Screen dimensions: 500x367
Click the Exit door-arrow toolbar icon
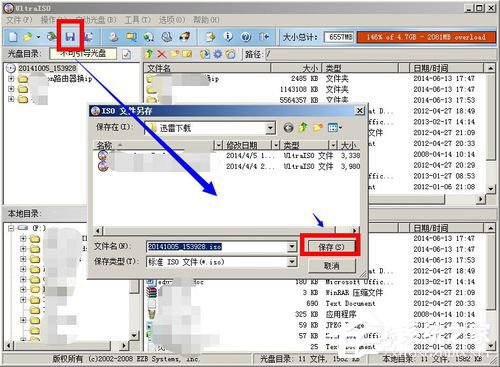point(264,37)
